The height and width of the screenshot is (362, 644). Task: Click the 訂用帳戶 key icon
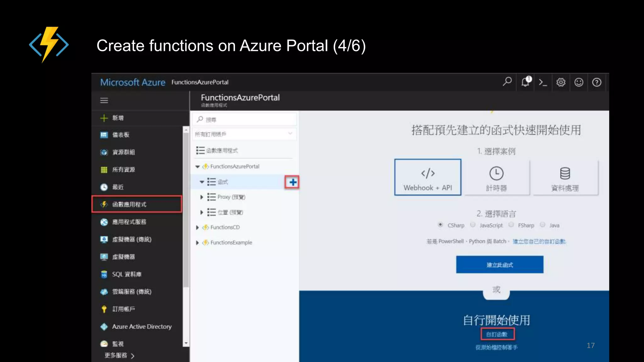click(x=104, y=309)
